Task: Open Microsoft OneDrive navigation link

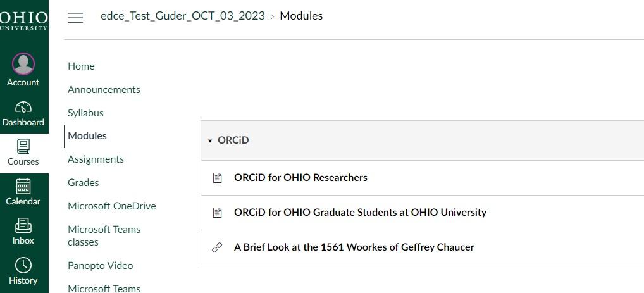Action: point(111,206)
